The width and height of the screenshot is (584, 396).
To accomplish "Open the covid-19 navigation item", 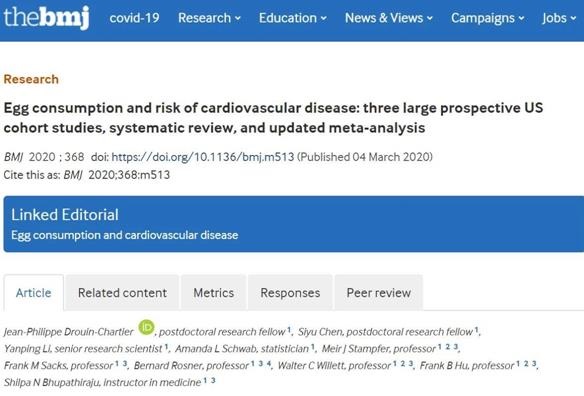I will 134,18.
